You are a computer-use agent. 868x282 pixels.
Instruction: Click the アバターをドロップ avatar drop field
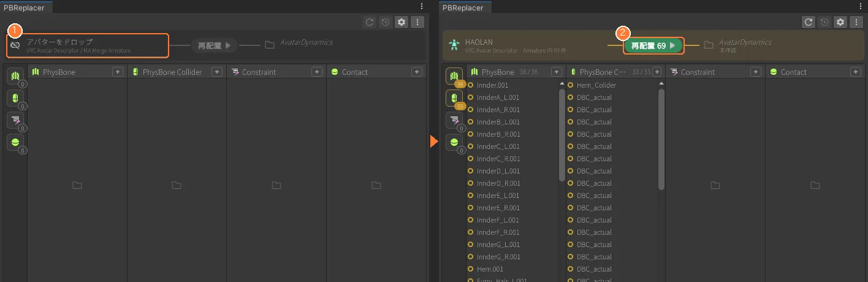(x=88, y=45)
